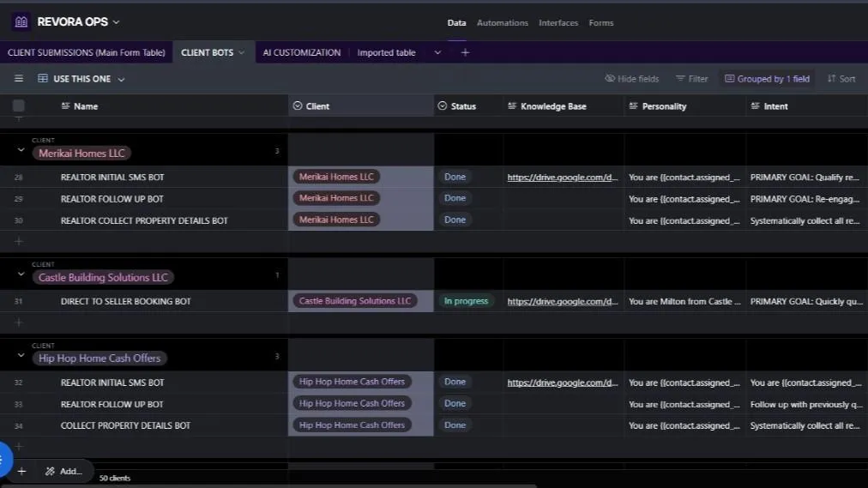The width and height of the screenshot is (868, 488).
Task: Open the Automations tab
Action: (502, 22)
